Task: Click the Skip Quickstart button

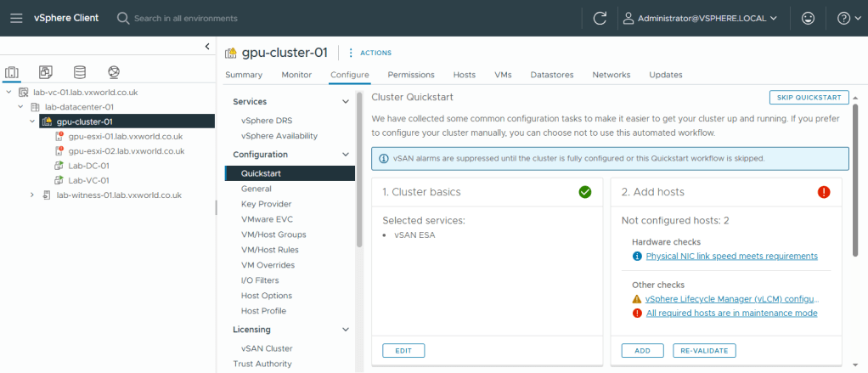Action: pyautogui.click(x=809, y=98)
